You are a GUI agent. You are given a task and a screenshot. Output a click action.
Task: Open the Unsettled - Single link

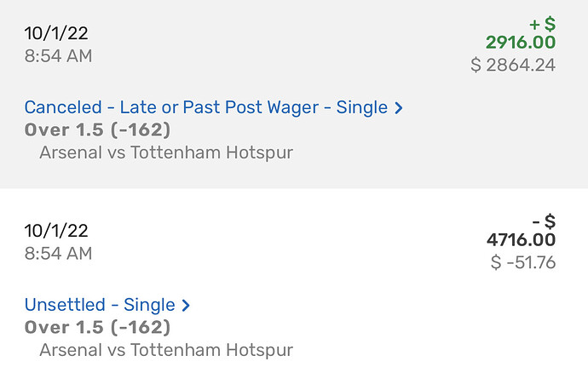(x=100, y=305)
